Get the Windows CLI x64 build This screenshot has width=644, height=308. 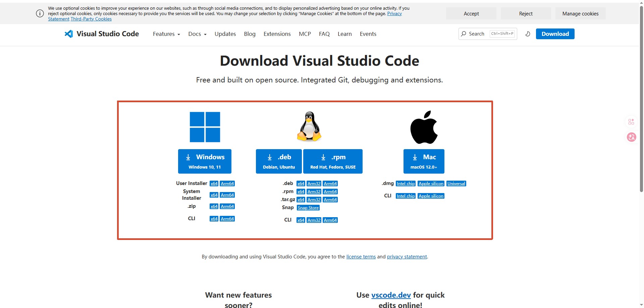coord(214,219)
